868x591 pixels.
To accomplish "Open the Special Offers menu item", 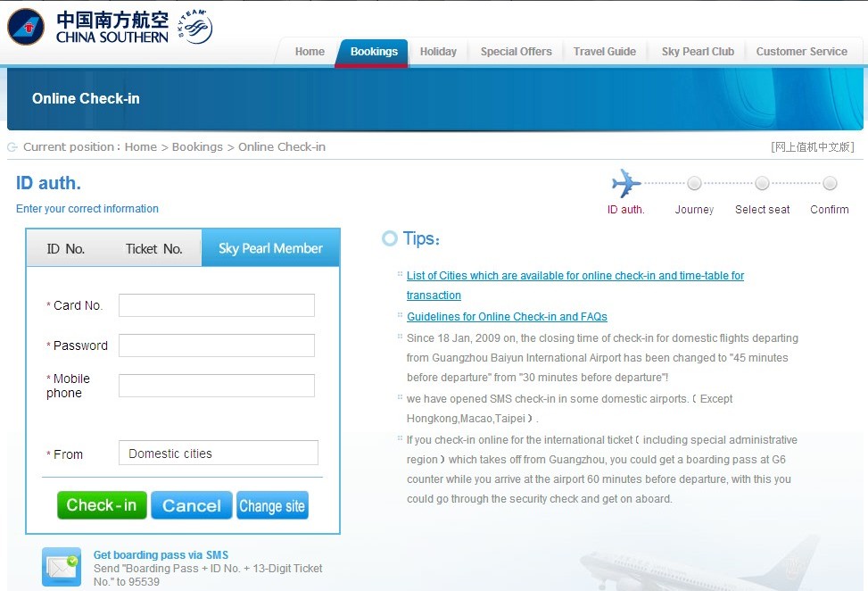I will (x=516, y=52).
